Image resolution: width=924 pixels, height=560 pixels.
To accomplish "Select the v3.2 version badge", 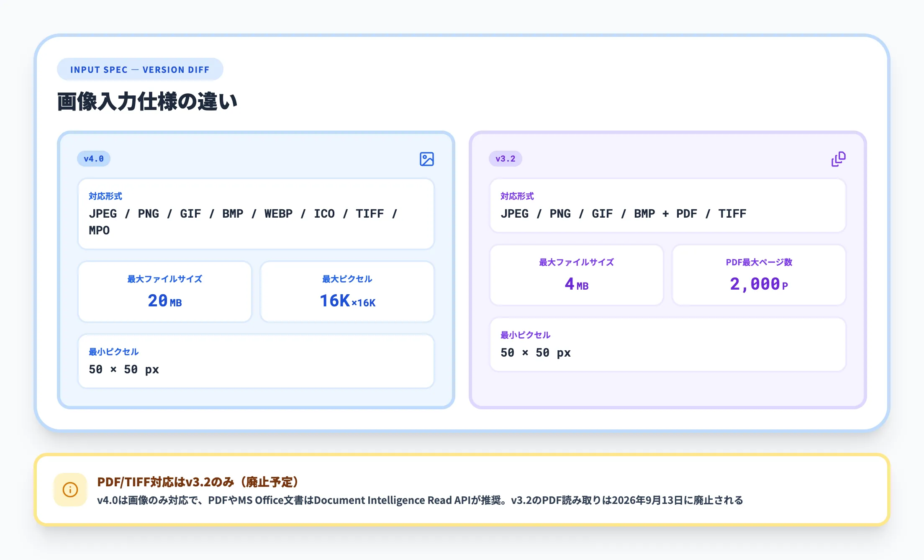I will pyautogui.click(x=505, y=159).
